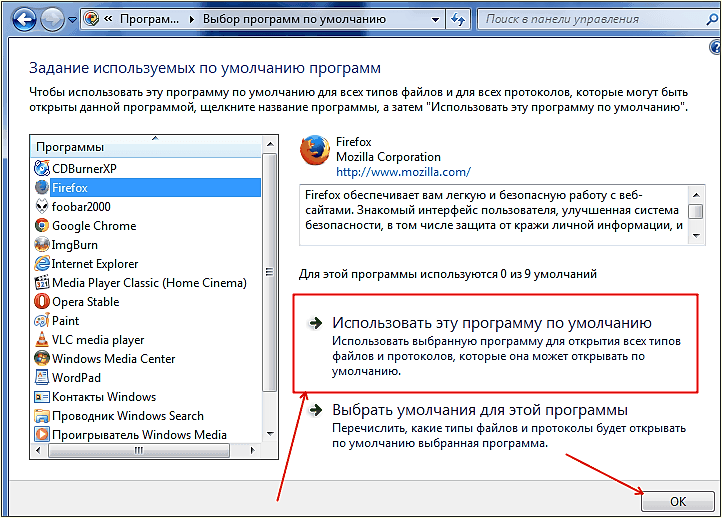Click the Програм... breadcrumb segment
722x518 pixels.
(149, 19)
